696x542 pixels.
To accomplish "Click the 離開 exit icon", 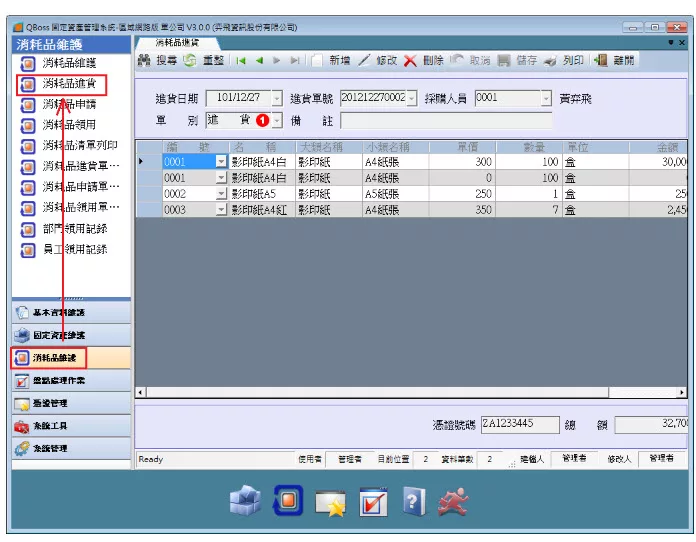I will click(x=601, y=61).
